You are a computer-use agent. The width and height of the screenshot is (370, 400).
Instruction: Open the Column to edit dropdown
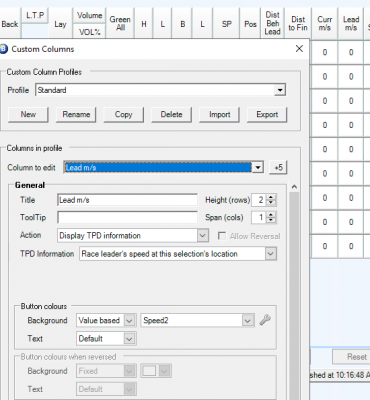click(258, 167)
